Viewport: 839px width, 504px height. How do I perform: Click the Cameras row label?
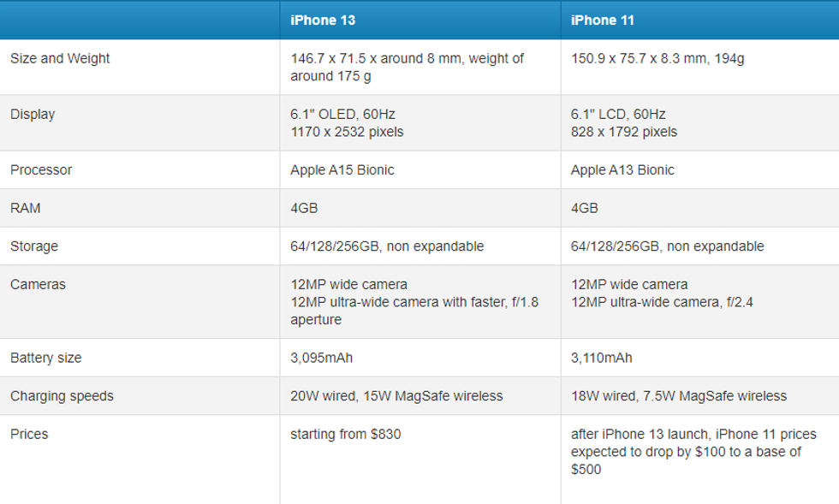tap(38, 284)
